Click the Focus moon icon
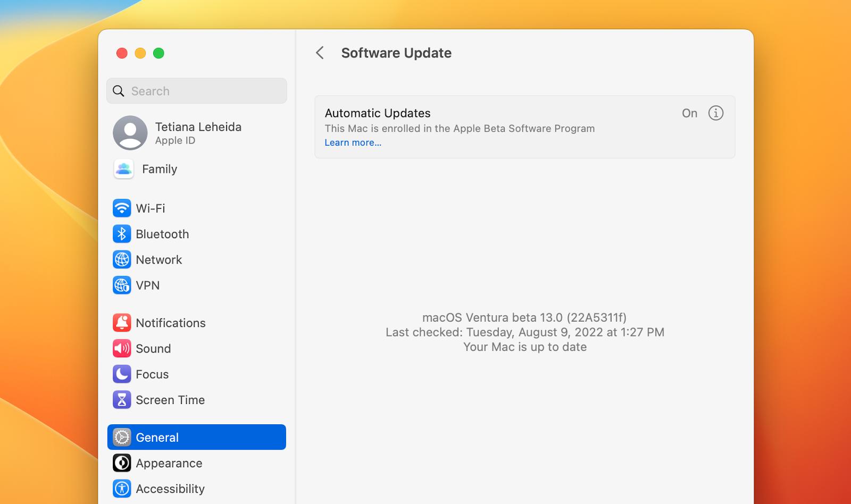851x504 pixels. tap(122, 374)
